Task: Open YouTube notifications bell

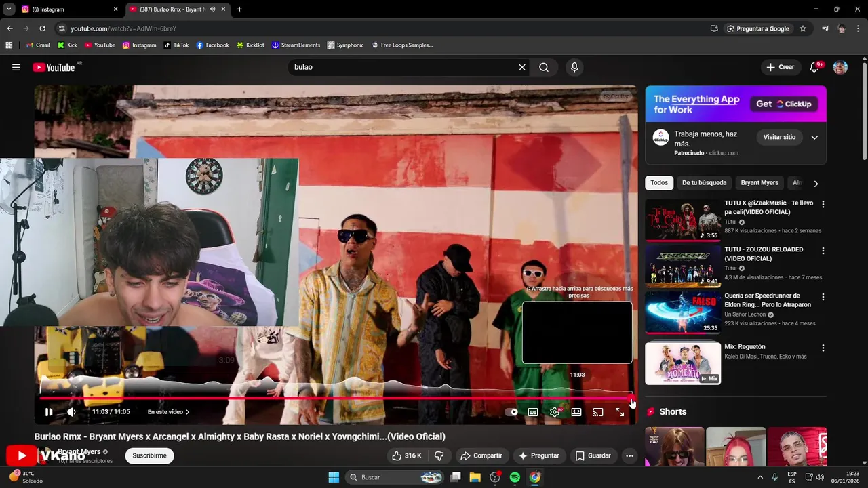Action: click(815, 67)
